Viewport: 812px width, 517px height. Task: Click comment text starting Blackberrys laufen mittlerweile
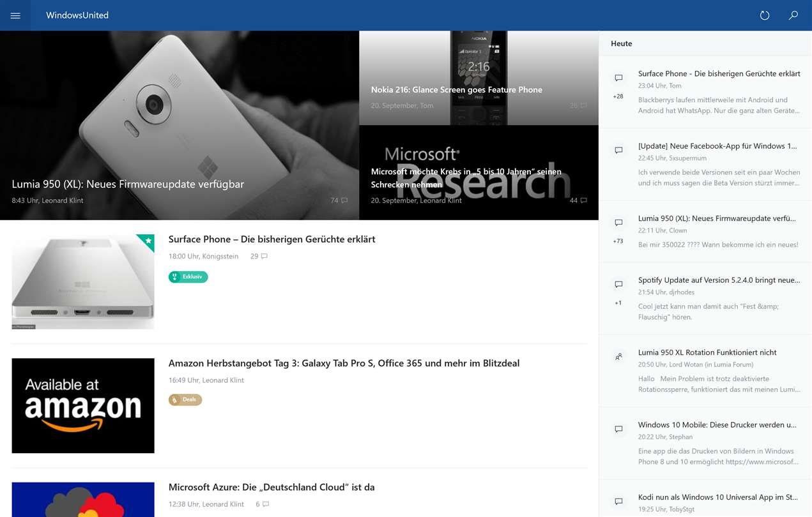(719, 105)
